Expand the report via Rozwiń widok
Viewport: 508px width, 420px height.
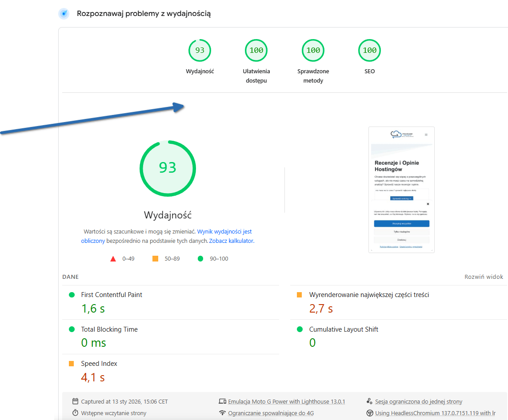(484, 276)
